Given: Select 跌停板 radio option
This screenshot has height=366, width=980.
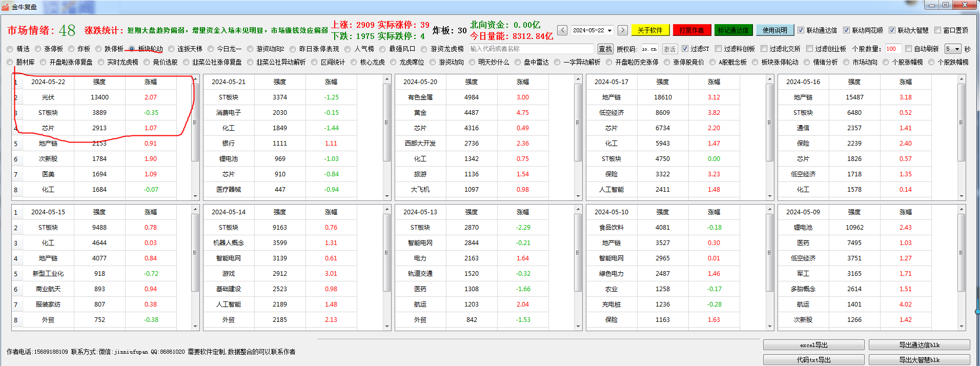Looking at the screenshot, I should pos(98,49).
